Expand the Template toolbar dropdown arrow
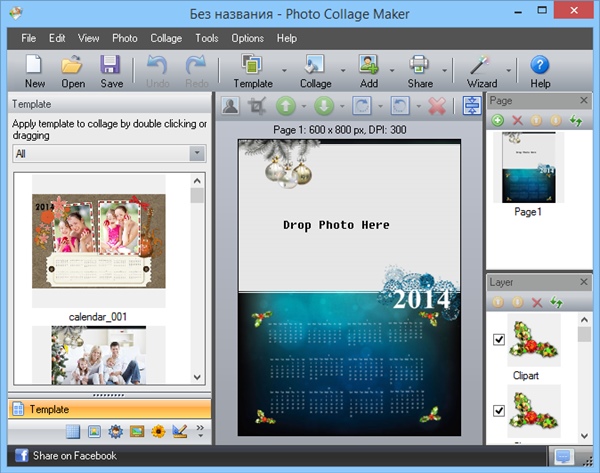This screenshot has height=473, width=600. pyautogui.click(x=285, y=70)
